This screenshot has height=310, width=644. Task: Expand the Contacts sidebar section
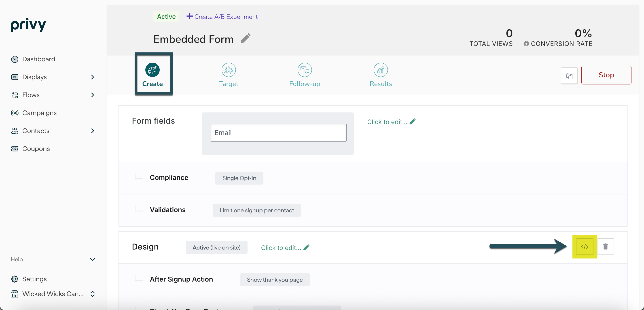(93, 131)
